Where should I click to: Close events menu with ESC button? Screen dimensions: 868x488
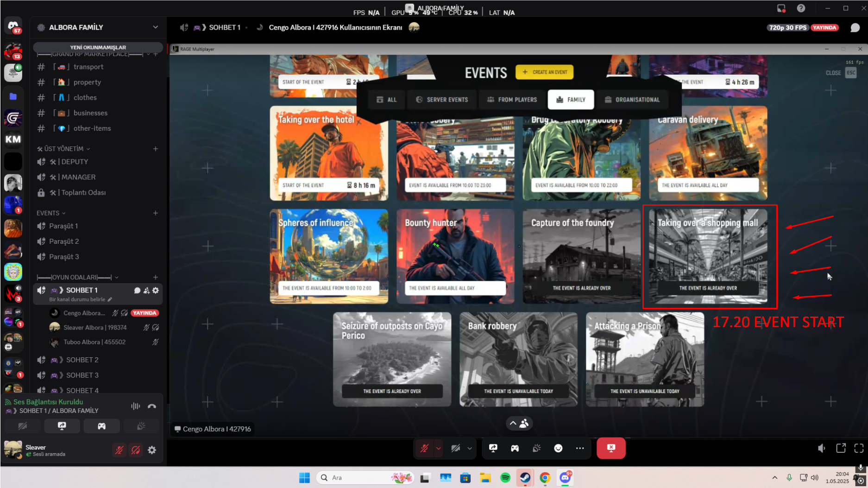click(851, 73)
